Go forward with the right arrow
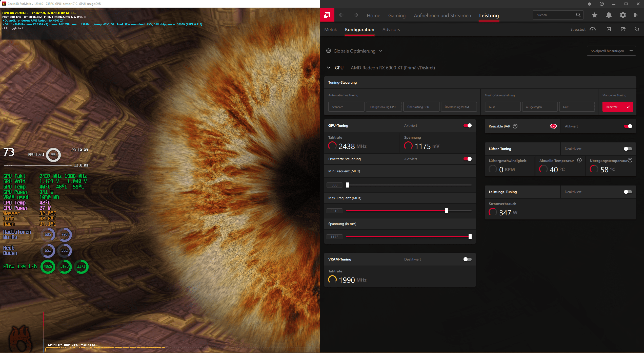This screenshot has height=353, width=644. pyautogui.click(x=356, y=15)
